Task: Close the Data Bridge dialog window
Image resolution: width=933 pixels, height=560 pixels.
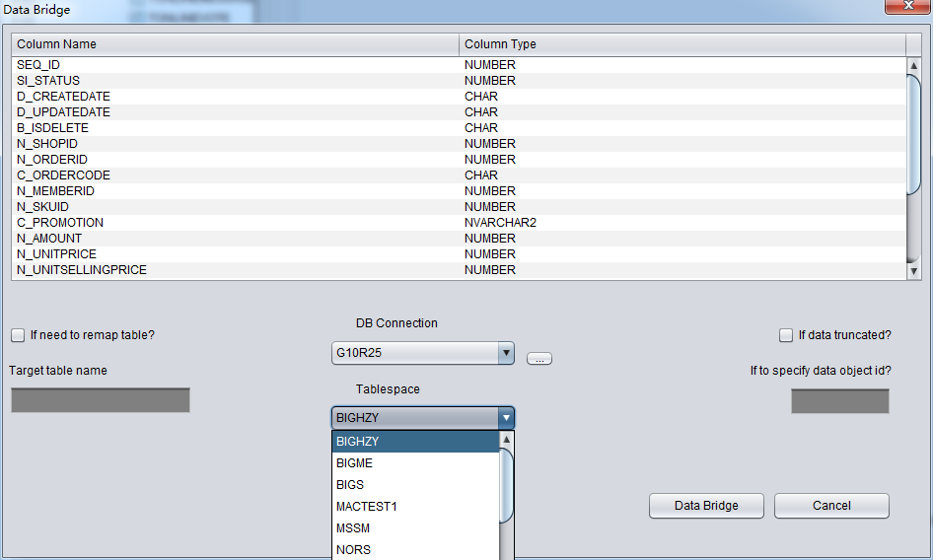Action: [903, 8]
